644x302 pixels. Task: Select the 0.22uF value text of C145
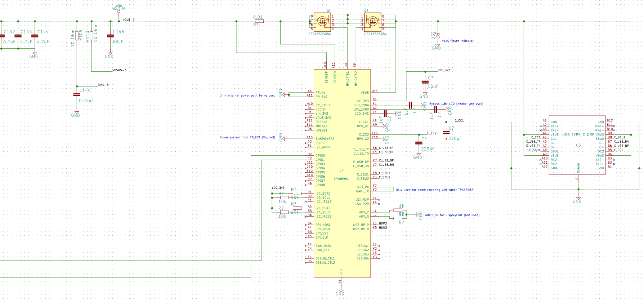point(86,101)
